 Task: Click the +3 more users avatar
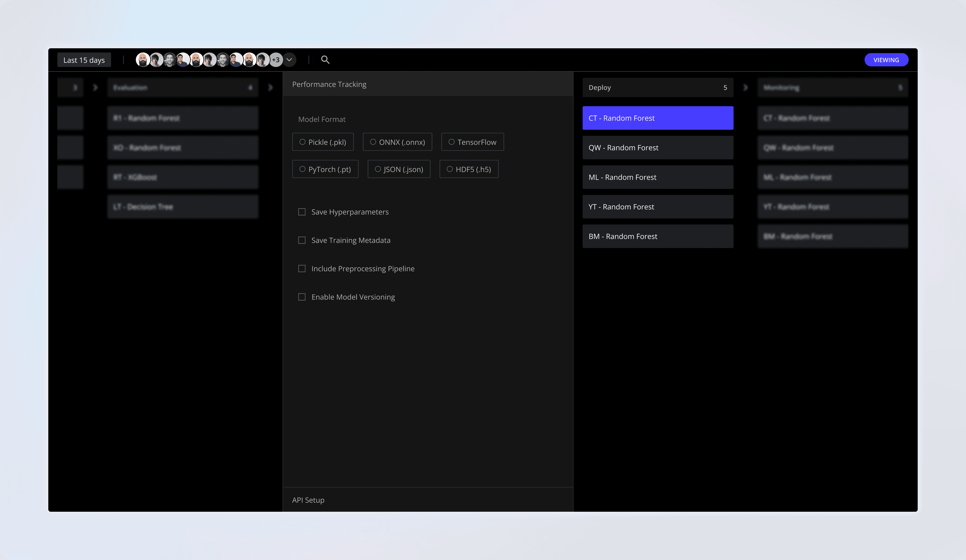[x=276, y=60]
